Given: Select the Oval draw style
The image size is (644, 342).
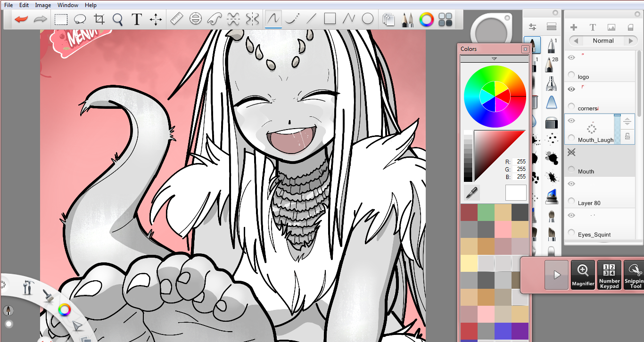Looking at the screenshot, I should [368, 19].
